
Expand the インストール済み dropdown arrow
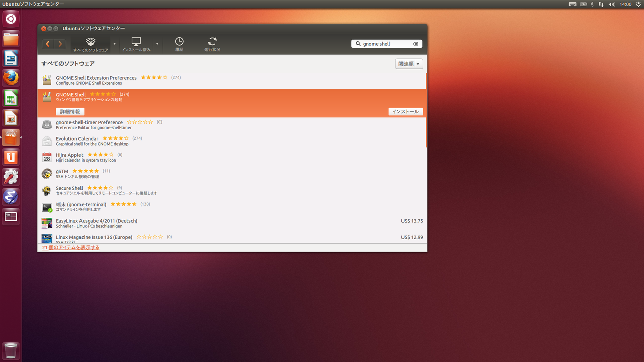click(x=157, y=44)
